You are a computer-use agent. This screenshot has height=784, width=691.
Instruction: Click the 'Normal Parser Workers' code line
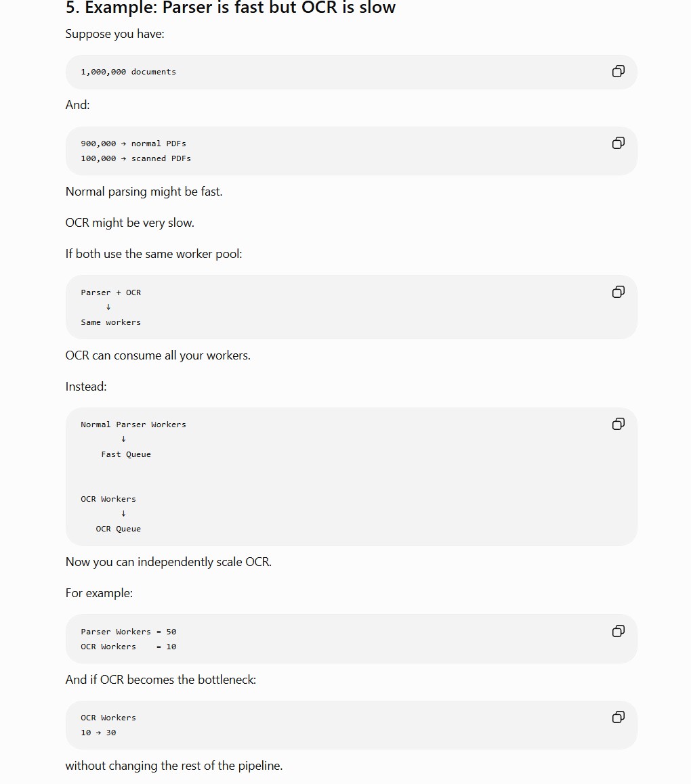click(133, 424)
